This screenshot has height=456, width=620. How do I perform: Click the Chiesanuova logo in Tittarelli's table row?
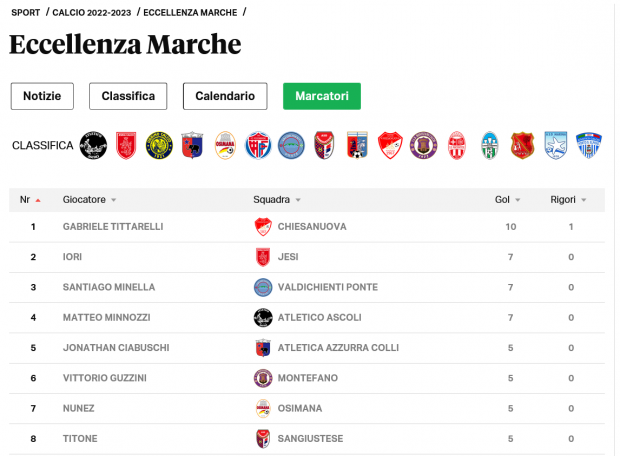[x=263, y=227]
